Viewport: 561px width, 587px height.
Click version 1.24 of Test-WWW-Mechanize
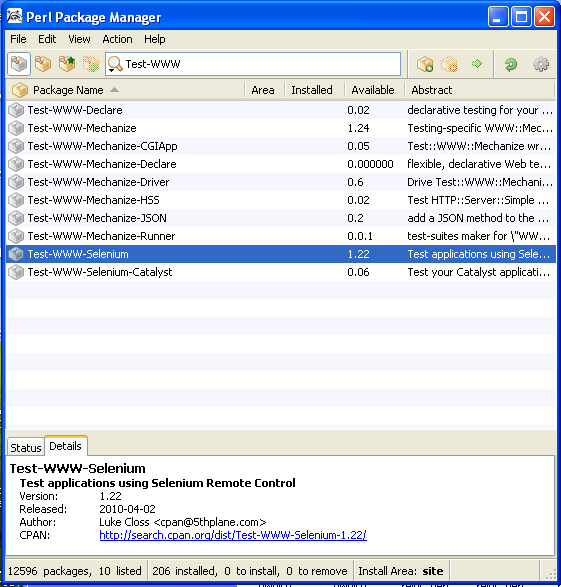pos(358,128)
